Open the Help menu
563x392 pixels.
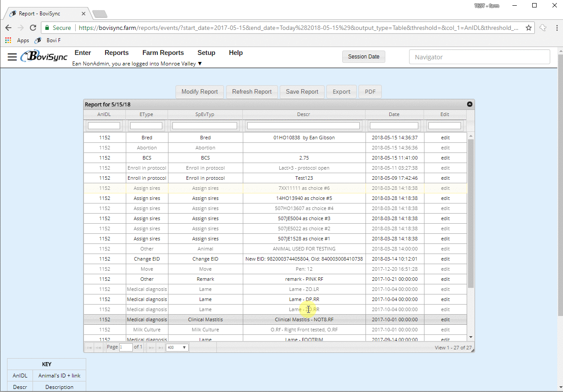pyautogui.click(x=236, y=53)
